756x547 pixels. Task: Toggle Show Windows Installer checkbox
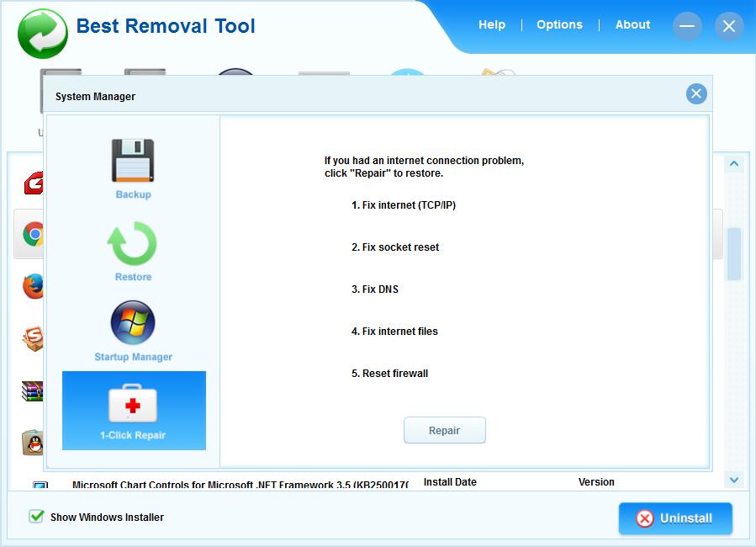click(x=36, y=517)
